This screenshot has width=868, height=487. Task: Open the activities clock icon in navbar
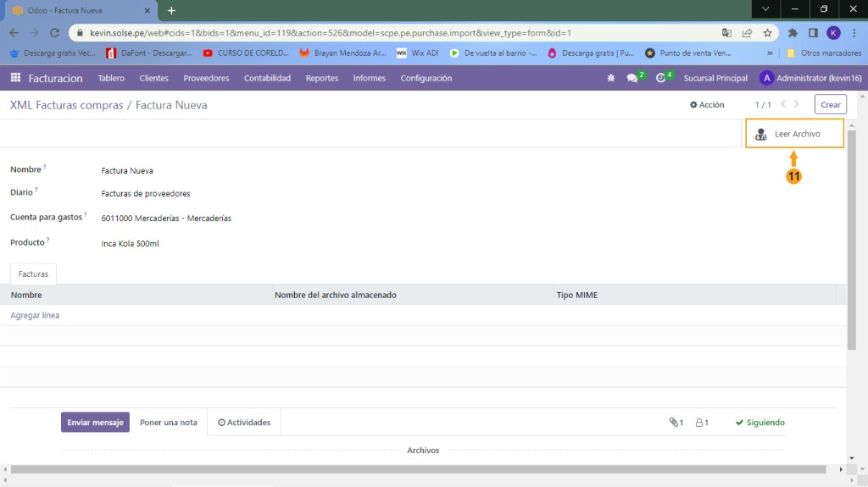(661, 78)
